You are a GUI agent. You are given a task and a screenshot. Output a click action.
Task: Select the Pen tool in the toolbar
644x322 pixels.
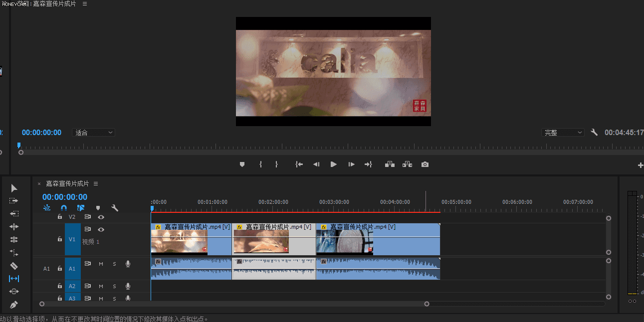[14, 305]
